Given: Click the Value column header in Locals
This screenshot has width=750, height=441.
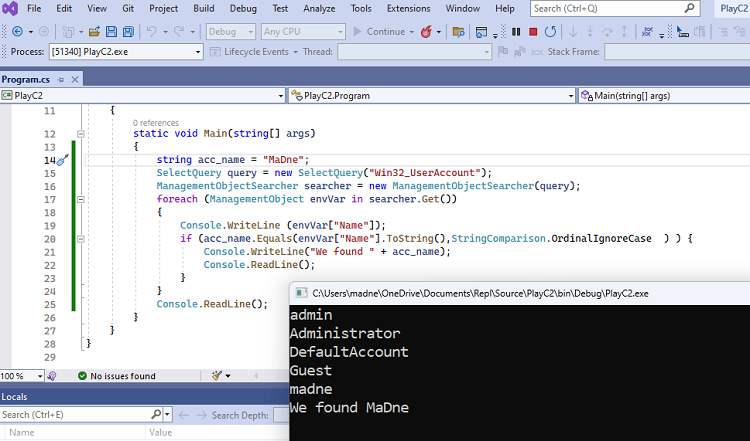Looking at the screenshot, I should click(160, 432).
